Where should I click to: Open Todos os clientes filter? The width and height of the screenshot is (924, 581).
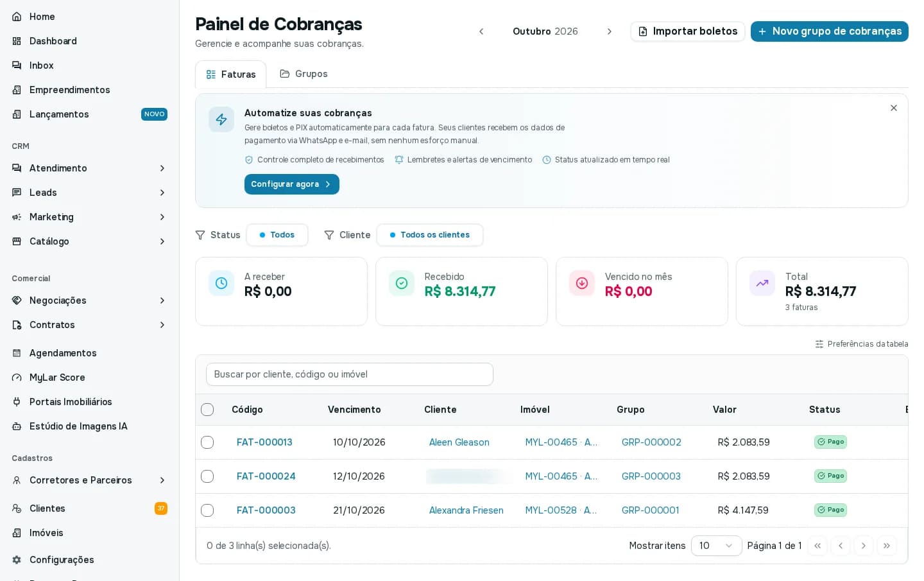(430, 235)
